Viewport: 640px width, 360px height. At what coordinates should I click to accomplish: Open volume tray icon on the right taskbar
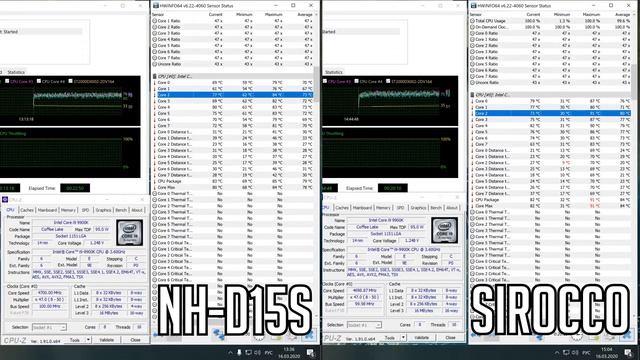(x=575, y=352)
